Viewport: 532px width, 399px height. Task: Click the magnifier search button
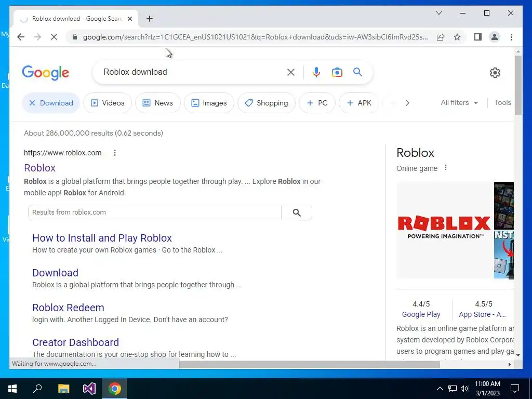(x=357, y=72)
